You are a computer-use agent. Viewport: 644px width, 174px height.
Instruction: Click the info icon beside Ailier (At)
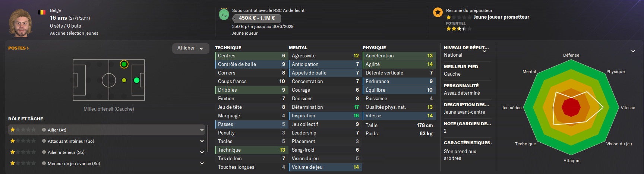tap(44, 130)
